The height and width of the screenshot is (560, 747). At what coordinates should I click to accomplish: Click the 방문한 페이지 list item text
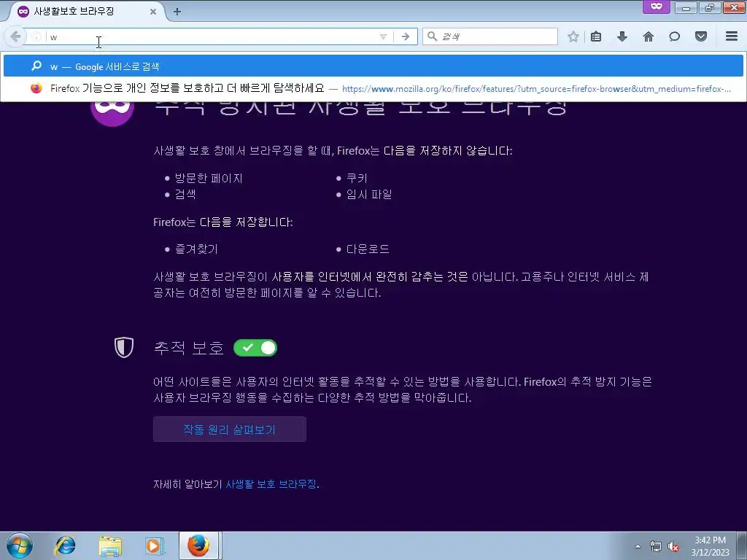[209, 178]
